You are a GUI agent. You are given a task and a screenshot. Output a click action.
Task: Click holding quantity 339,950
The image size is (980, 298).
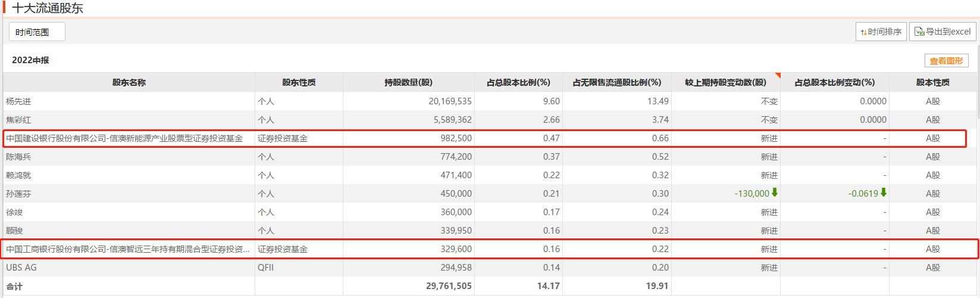pos(456,231)
